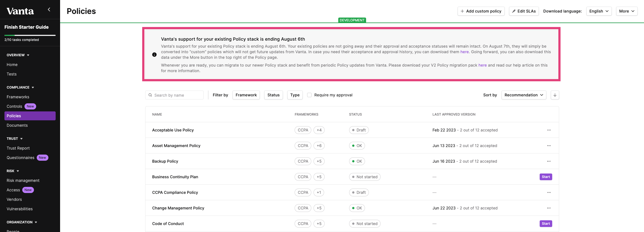Click the STATUS column header

point(356,114)
